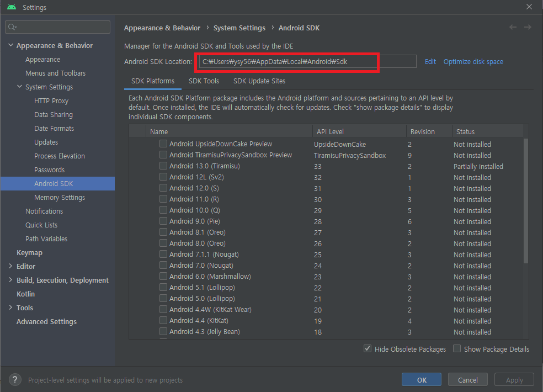This screenshot has width=543, height=392.
Task: Open Memory Settings page
Action: tap(59, 197)
